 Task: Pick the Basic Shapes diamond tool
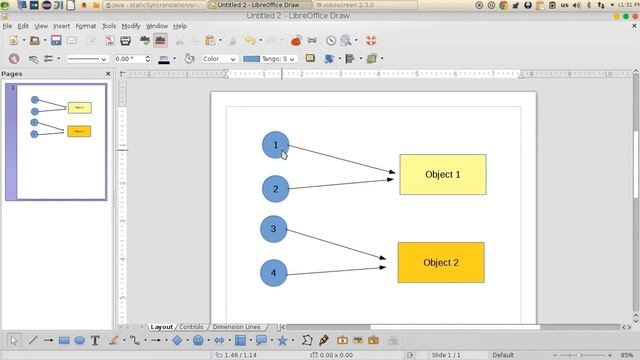177,340
